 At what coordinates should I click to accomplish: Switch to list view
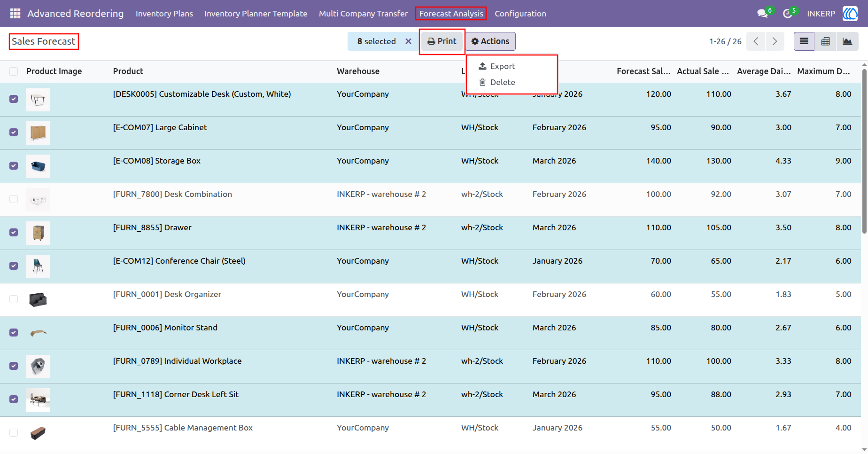[x=804, y=41]
